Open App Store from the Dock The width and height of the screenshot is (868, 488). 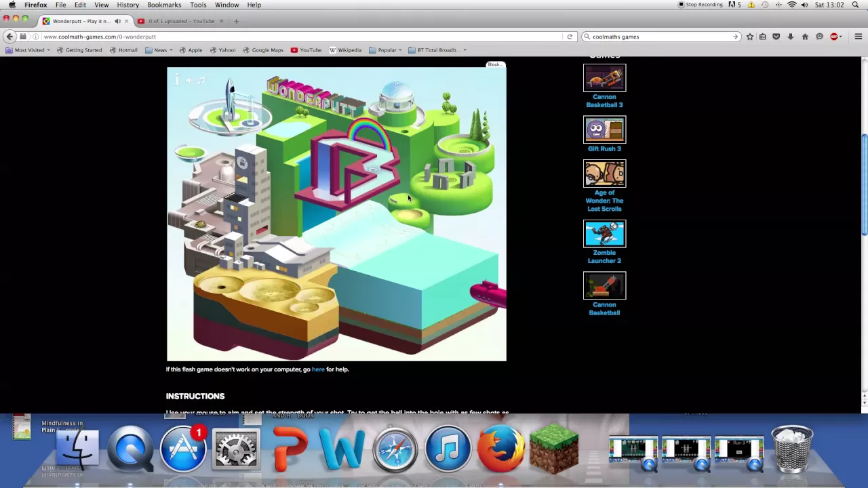coord(183,449)
